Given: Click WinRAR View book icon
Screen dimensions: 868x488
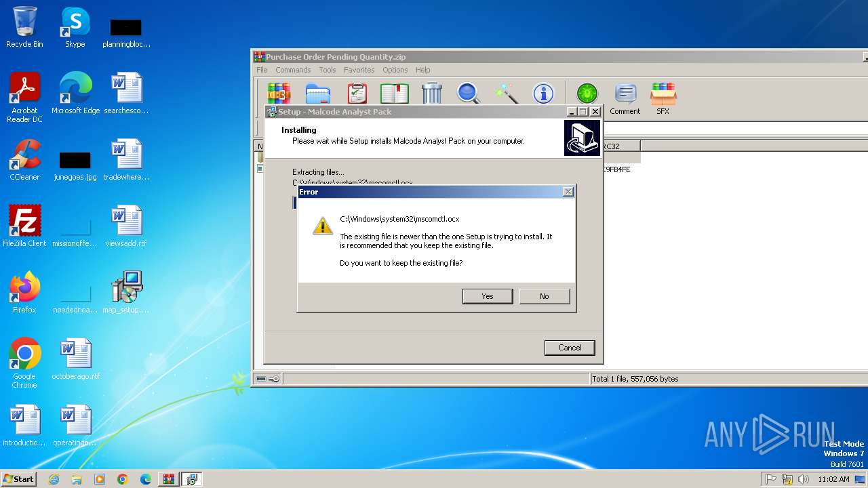Looking at the screenshot, I should pyautogui.click(x=394, y=93).
